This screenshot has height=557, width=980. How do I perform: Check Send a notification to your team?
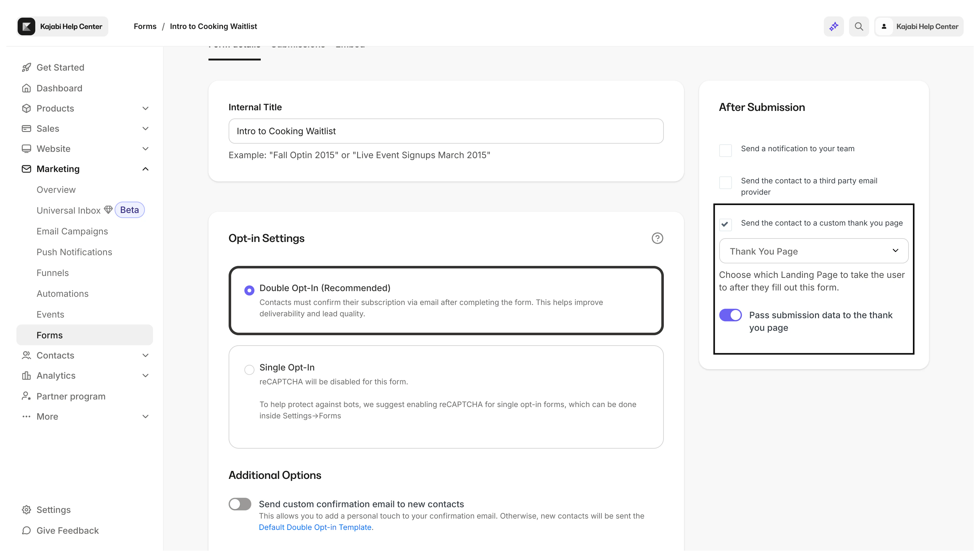coord(725,150)
